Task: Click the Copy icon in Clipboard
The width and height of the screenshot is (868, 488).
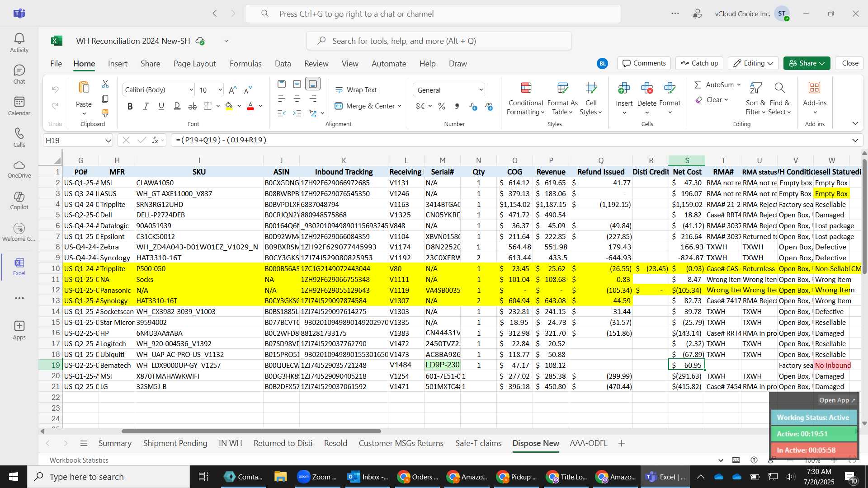Action: click(105, 99)
